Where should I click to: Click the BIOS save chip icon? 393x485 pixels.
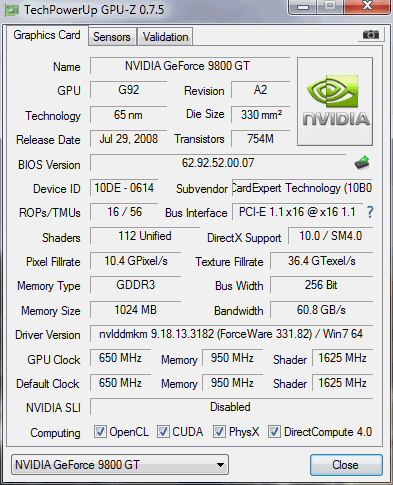click(362, 163)
